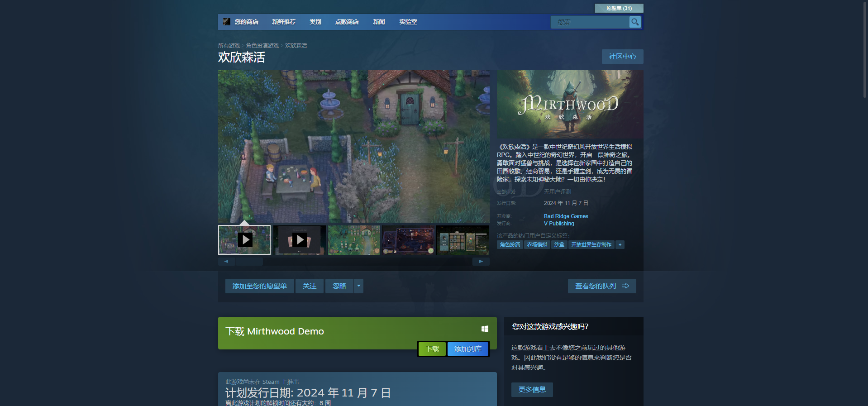Click the 无用户评测 text
Image resolution: width=868 pixels, height=406 pixels.
click(558, 192)
